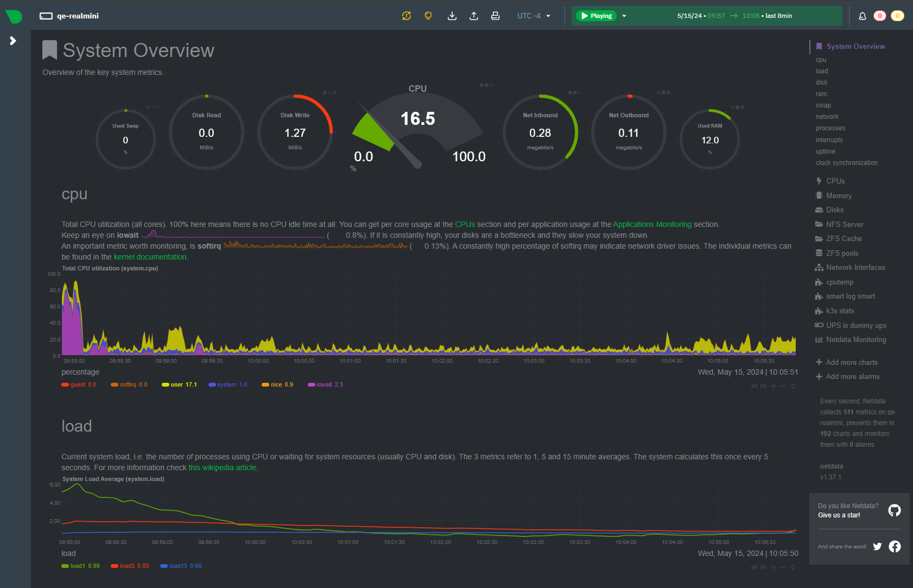Open the Applications Monitoring link
913x588 pixels.
pyautogui.click(x=652, y=224)
